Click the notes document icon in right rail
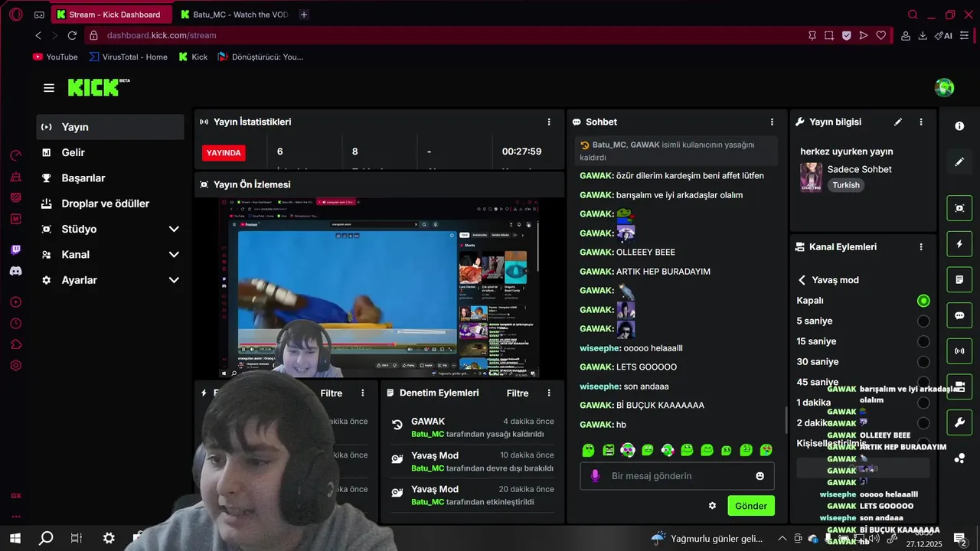 [x=959, y=280]
